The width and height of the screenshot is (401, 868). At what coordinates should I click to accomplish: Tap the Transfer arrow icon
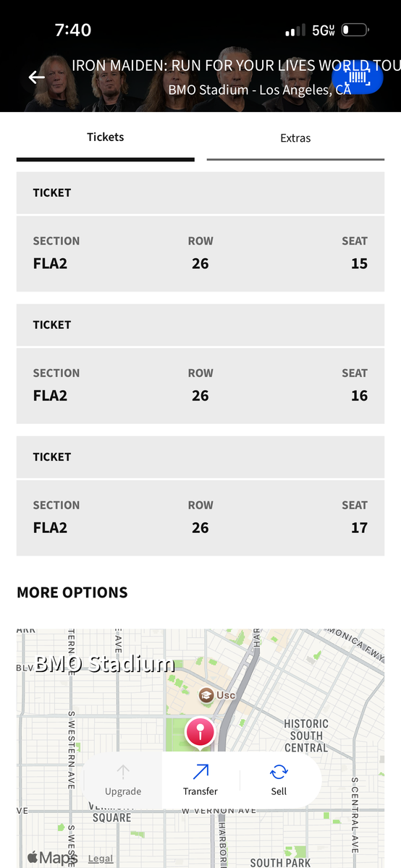click(x=200, y=772)
